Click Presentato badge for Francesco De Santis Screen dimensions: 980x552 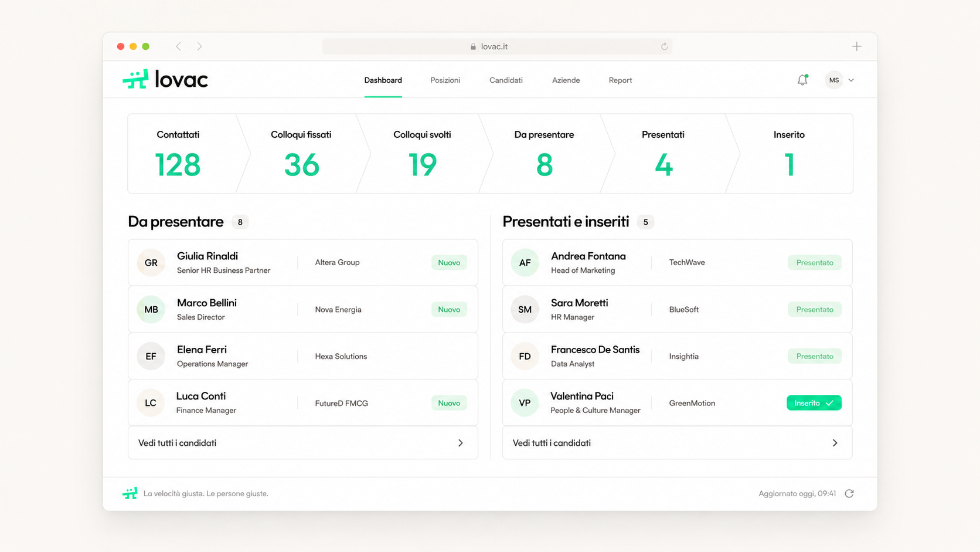815,356
